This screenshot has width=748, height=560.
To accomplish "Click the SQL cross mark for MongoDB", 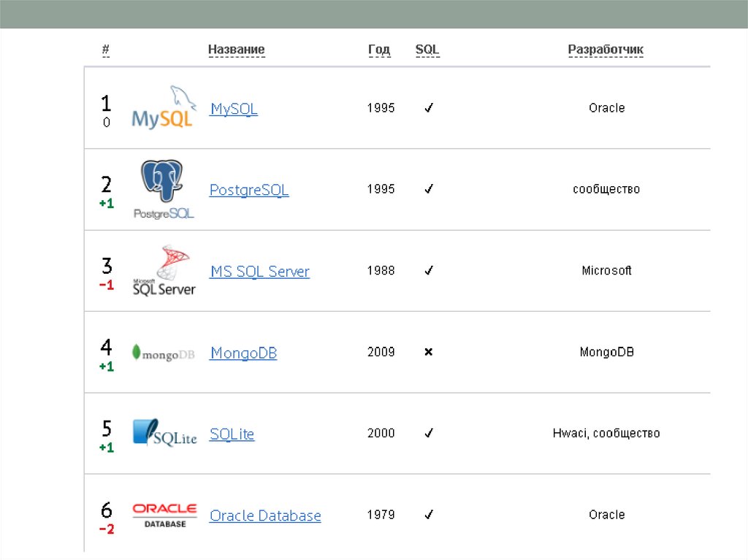I will [429, 352].
